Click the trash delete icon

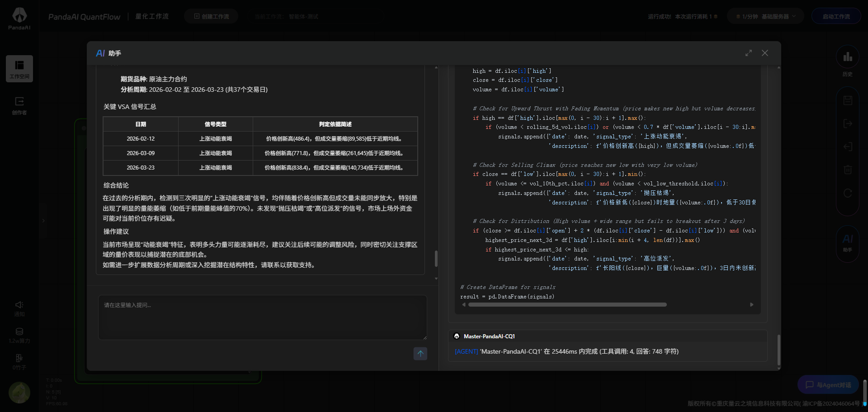click(848, 170)
